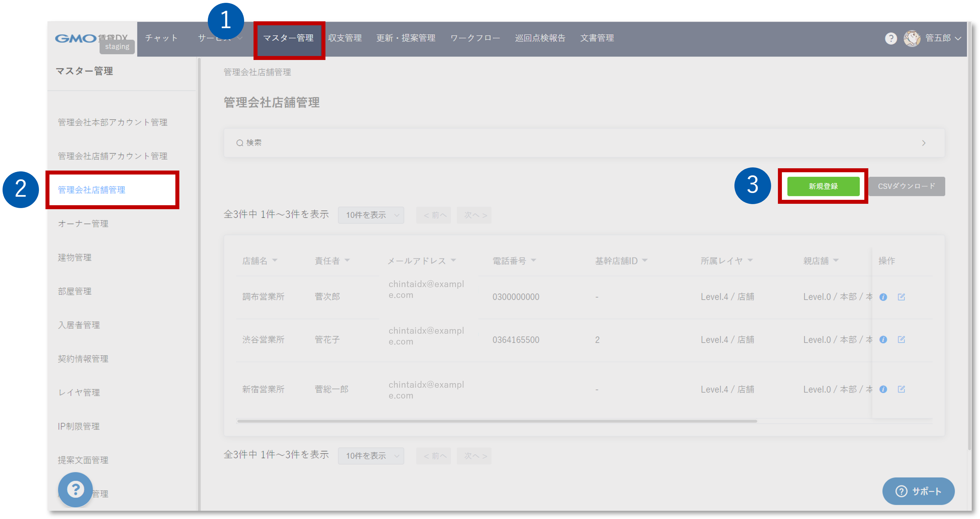Viewport: 980px width, 519px height.
Task: Click info icon for 新宿営業所 row
Action: (883, 389)
